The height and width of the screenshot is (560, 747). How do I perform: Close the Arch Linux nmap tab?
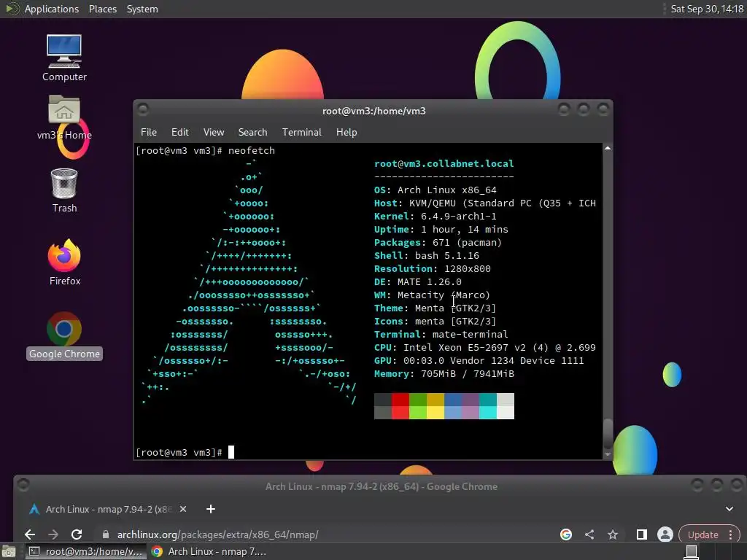(183, 509)
